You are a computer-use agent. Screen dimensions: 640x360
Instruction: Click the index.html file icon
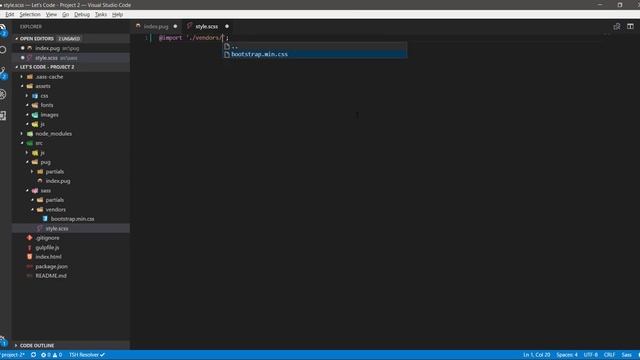pyautogui.click(x=29, y=257)
